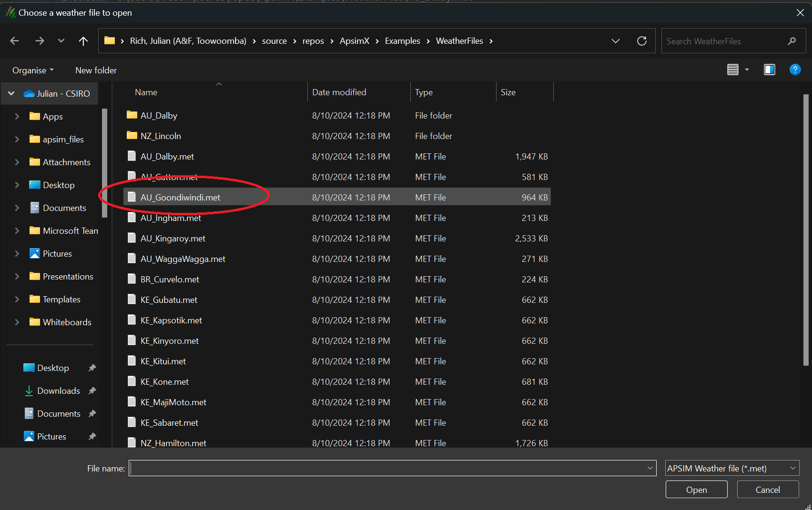Open the recent locations dropdown chevron
The image size is (812, 510).
(x=61, y=41)
